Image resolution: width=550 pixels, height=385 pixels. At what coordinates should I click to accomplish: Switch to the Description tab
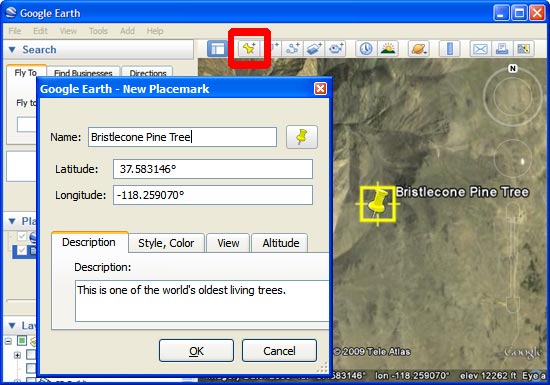click(89, 242)
